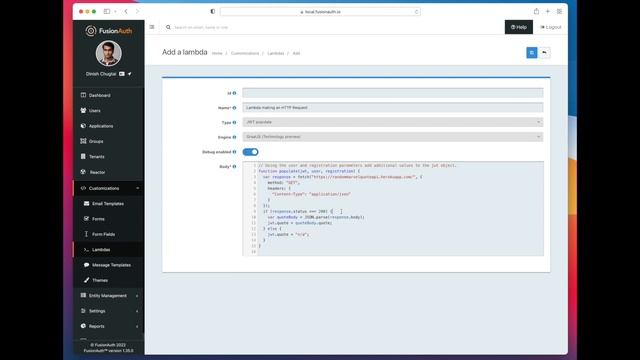Image resolution: width=640 pixels, height=360 pixels.
Task: Click the Safari address bar
Action: click(320, 12)
